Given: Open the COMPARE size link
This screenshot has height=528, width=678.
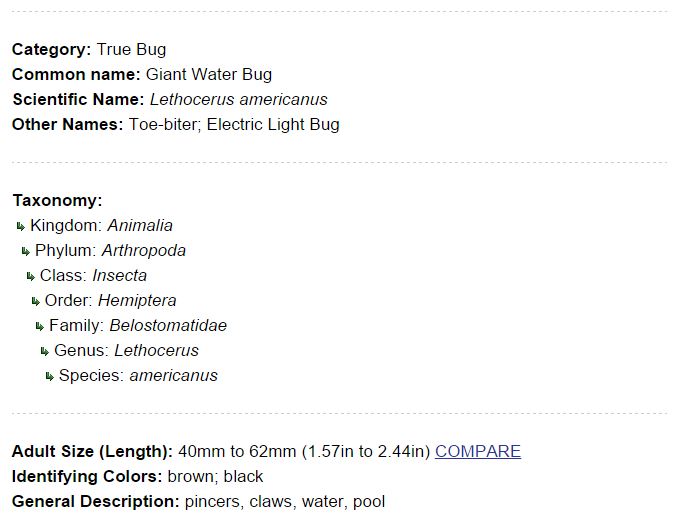Looking at the screenshot, I should tap(477, 451).
